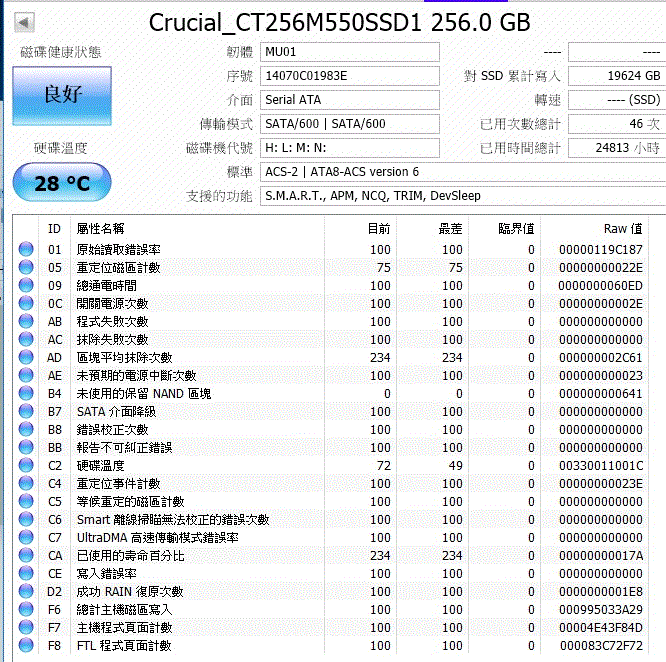The image size is (666, 662).
Task: Click the 屬性名稱 column header
Action: pos(100,229)
